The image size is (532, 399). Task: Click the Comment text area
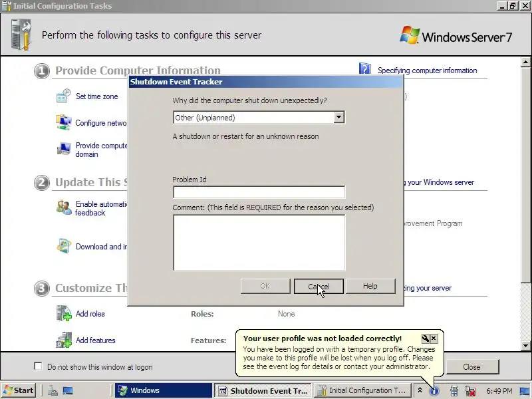(259, 243)
